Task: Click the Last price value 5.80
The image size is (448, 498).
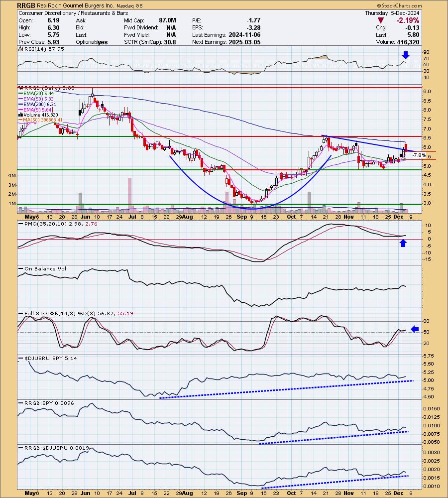Action: click(x=413, y=35)
